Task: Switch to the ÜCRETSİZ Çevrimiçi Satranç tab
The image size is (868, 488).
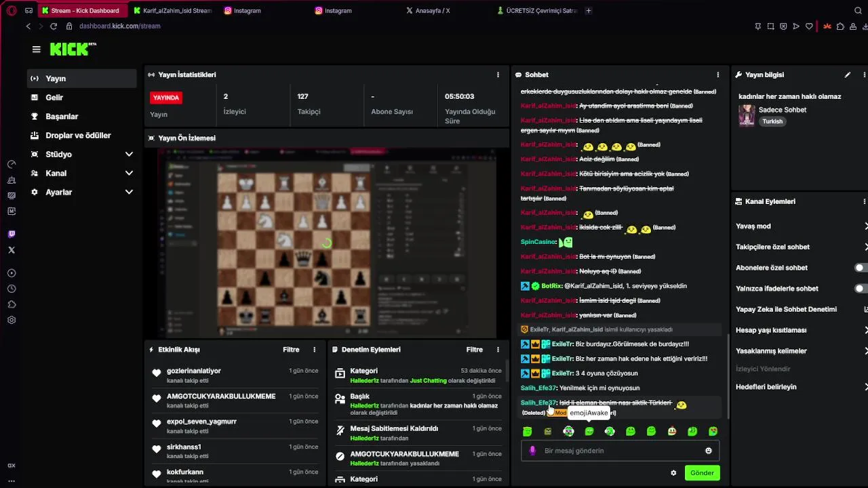Action: pyautogui.click(x=538, y=11)
